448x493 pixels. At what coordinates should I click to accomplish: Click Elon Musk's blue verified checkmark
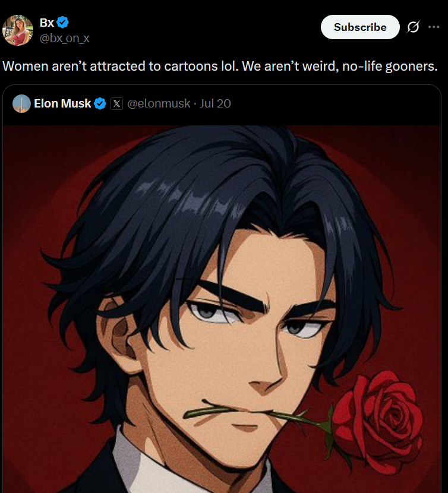tap(100, 103)
